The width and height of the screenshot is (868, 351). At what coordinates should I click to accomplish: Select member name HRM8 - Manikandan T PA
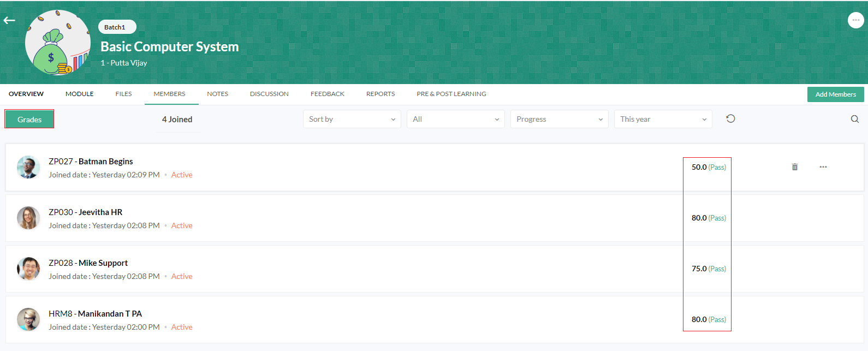coord(96,314)
